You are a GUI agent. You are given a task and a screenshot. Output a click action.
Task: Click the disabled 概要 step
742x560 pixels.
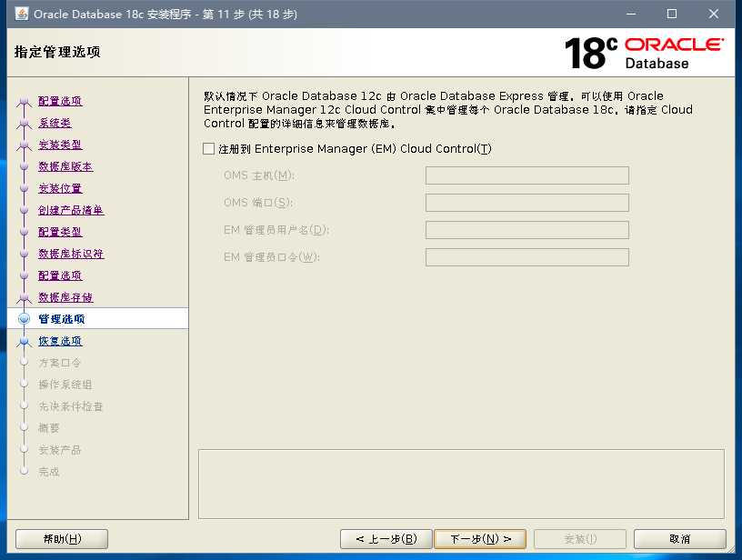click(x=49, y=428)
